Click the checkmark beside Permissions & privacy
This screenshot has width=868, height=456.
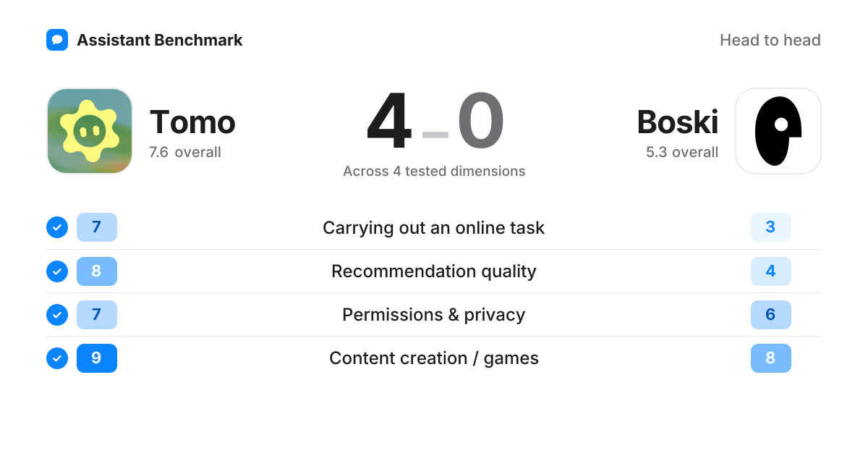coord(57,314)
